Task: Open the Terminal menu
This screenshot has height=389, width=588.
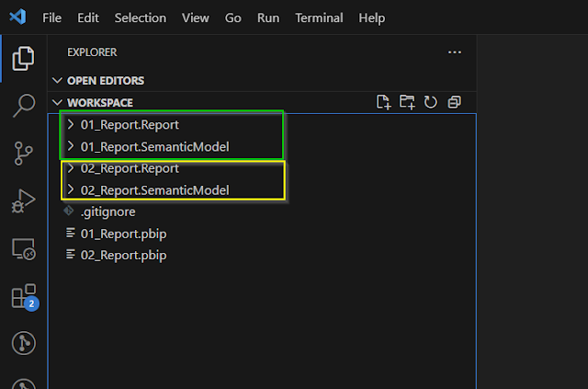Action: 319,17
